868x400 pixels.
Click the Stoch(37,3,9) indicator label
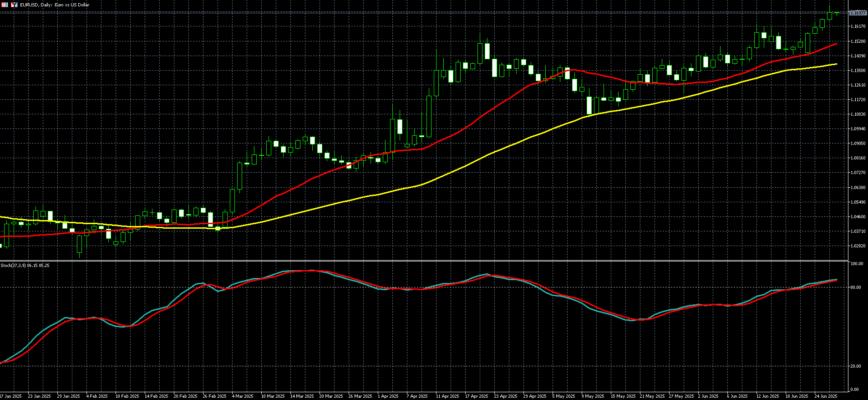tap(25, 265)
